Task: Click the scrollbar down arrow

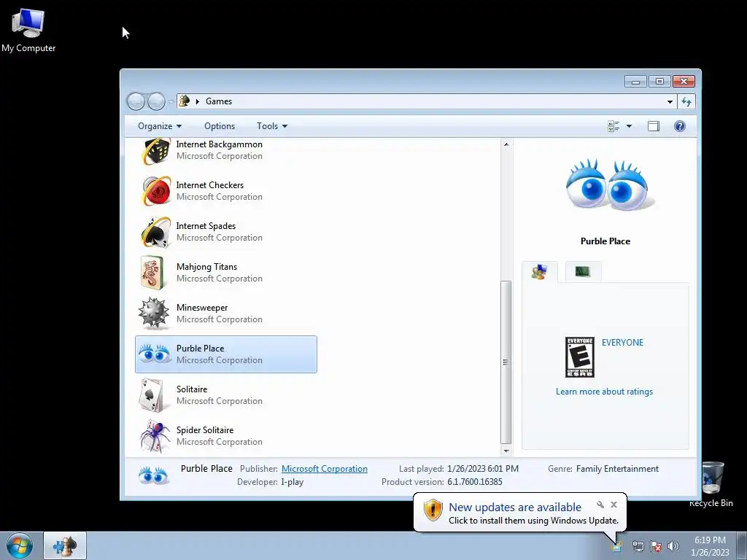Action: click(506, 451)
